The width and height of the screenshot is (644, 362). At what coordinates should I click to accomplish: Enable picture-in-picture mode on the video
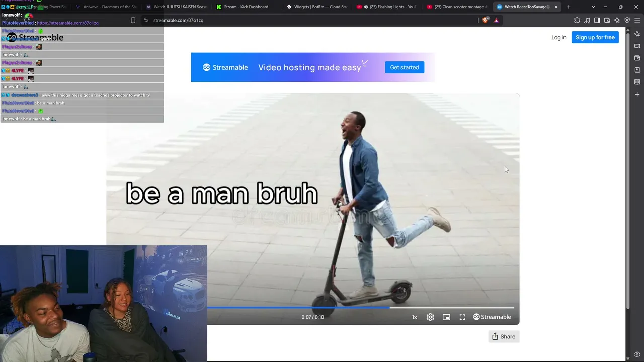click(x=446, y=317)
